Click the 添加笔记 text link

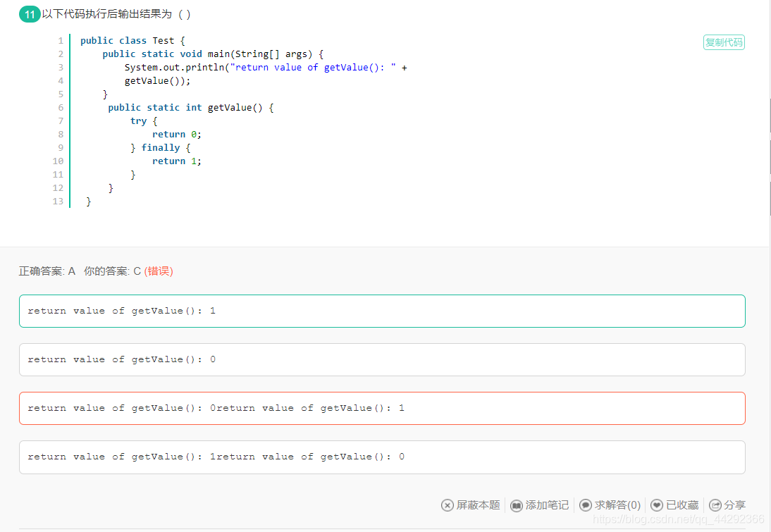coord(547,505)
